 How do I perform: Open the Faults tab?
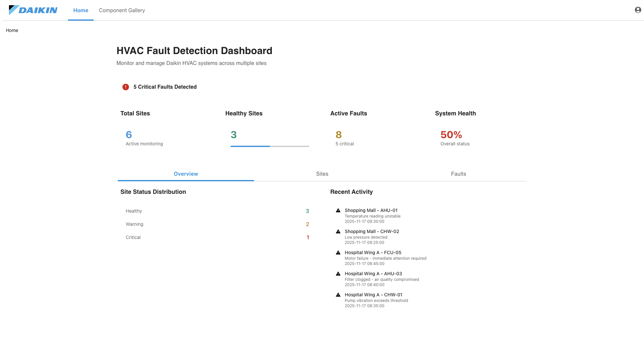pos(458,174)
